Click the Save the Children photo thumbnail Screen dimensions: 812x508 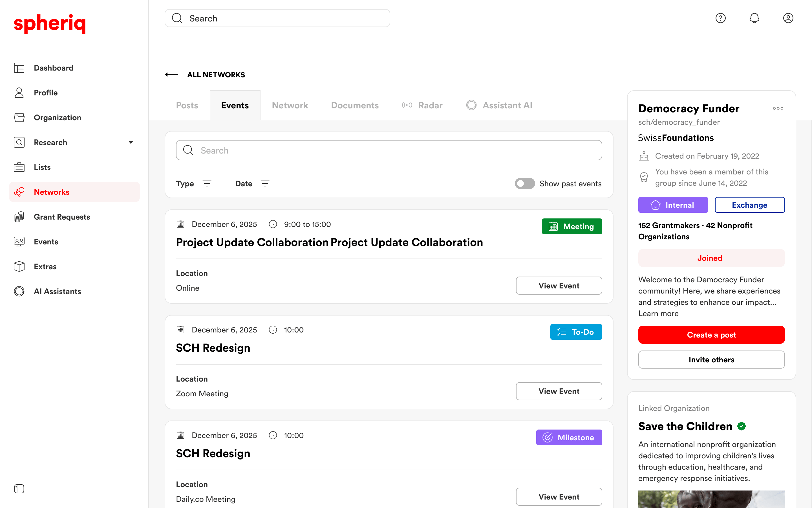711,499
